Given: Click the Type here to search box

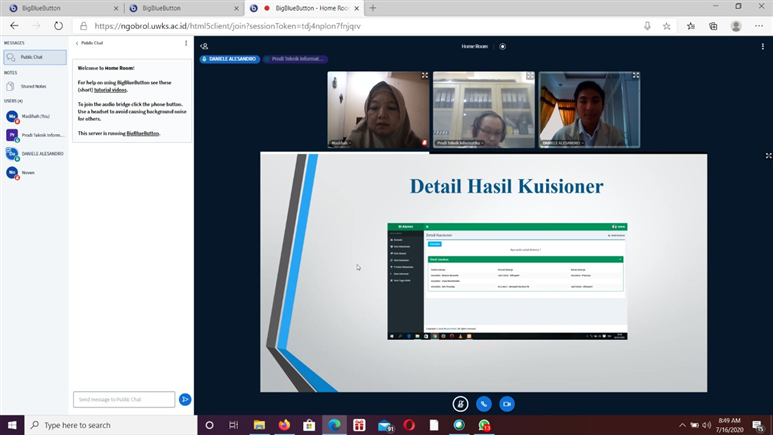Looking at the screenshot, I should [x=110, y=425].
